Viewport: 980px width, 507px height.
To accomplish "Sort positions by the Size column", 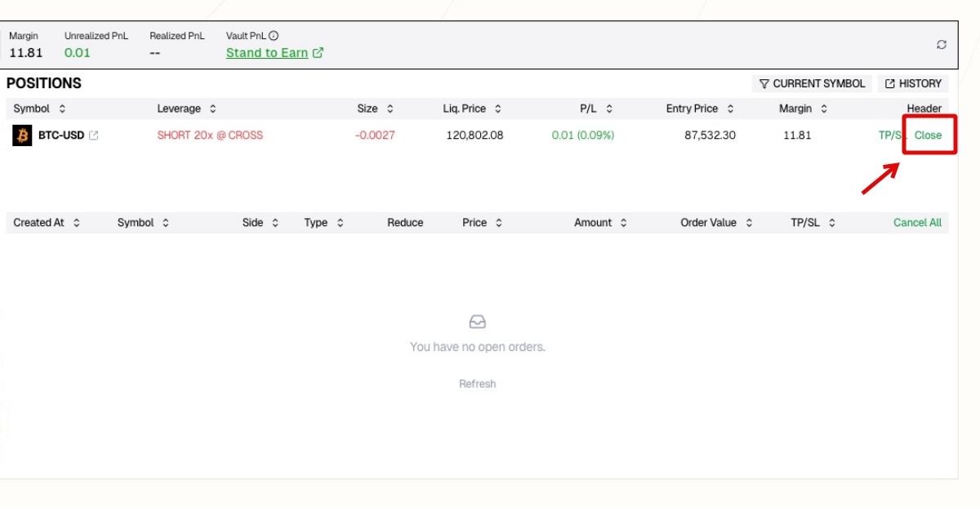I will pyautogui.click(x=375, y=109).
